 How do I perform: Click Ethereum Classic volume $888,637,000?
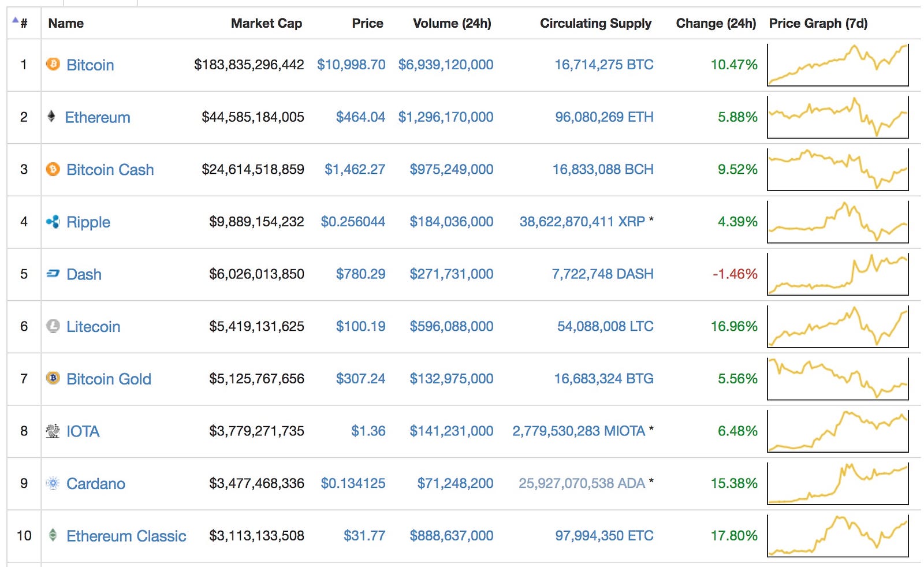(452, 536)
